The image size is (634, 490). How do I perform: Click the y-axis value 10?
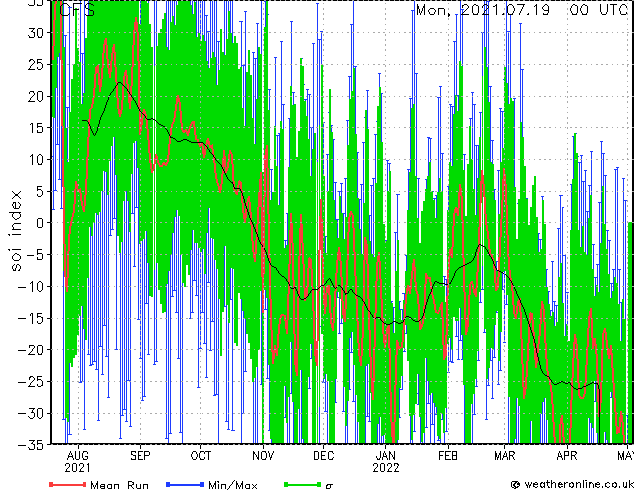pos(35,160)
